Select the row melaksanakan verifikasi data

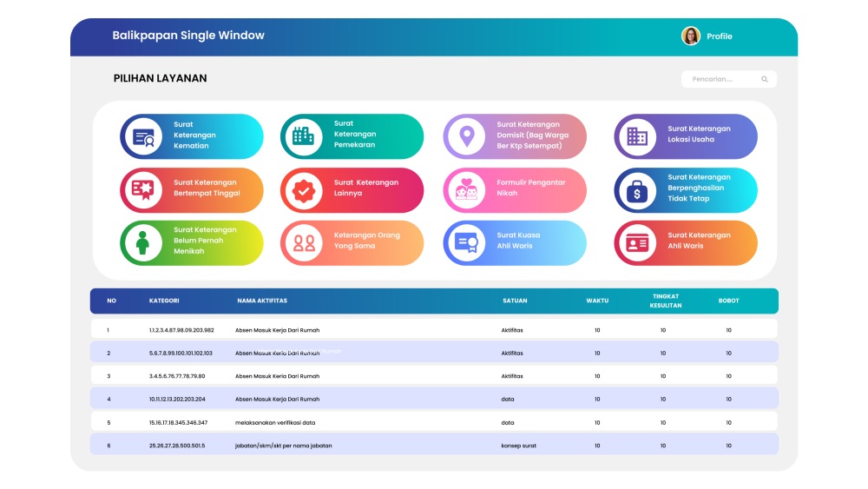275,423
